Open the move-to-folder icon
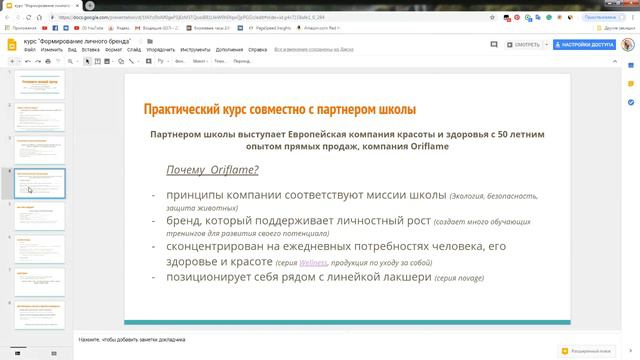The image size is (640, 360). click(150, 41)
